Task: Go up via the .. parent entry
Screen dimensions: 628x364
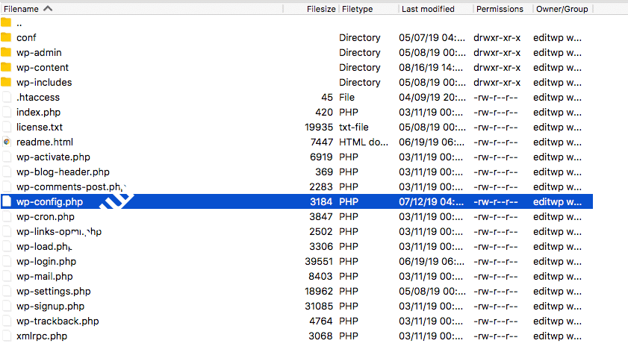Action: point(19,24)
